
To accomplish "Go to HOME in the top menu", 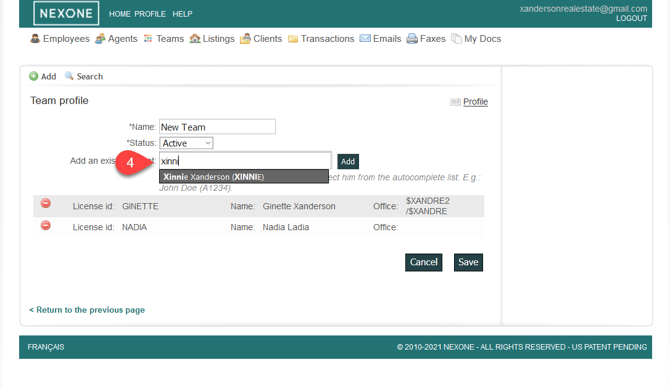I will click(120, 14).
